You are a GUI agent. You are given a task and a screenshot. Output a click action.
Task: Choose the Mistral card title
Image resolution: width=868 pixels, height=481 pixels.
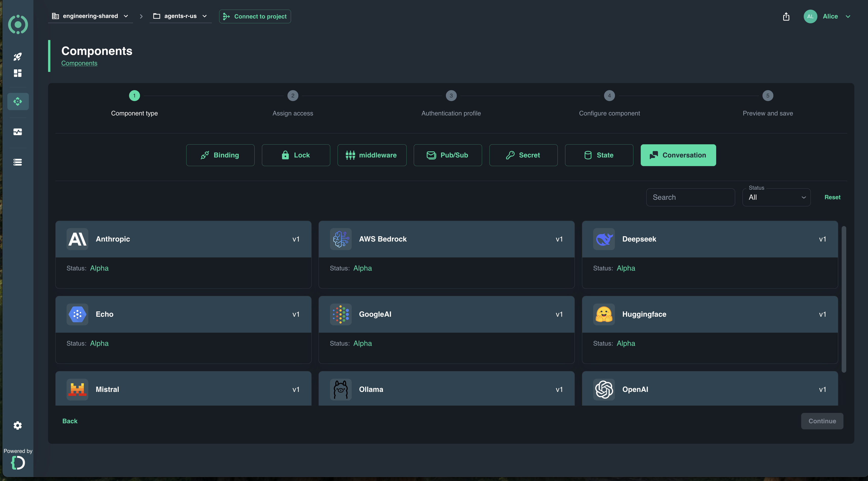tap(107, 389)
